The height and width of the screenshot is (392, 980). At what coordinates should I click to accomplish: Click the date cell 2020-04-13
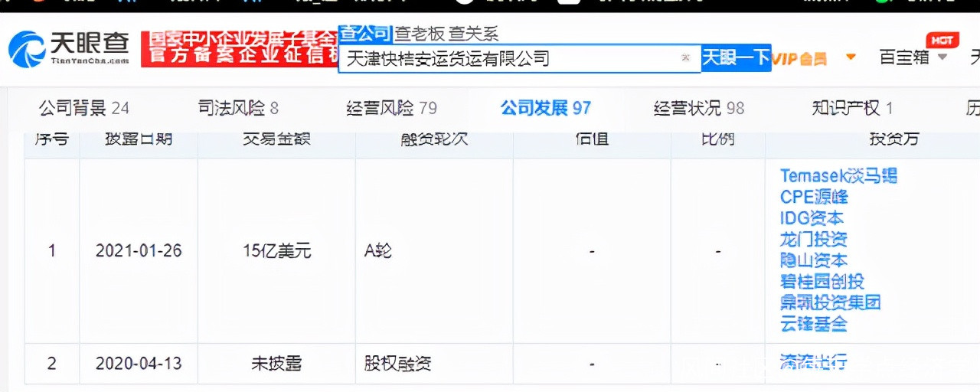coord(139,363)
